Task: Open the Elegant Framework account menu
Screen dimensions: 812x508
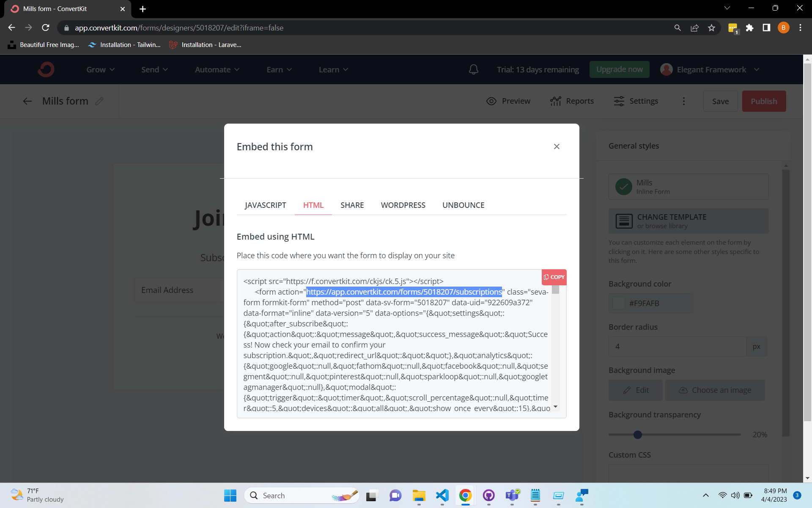Action: coord(710,69)
